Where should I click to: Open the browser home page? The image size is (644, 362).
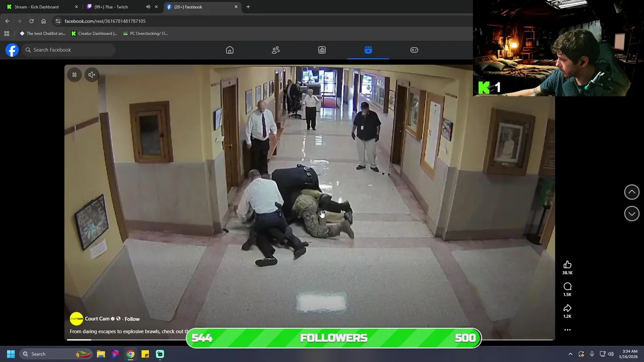click(x=43, y=21)
